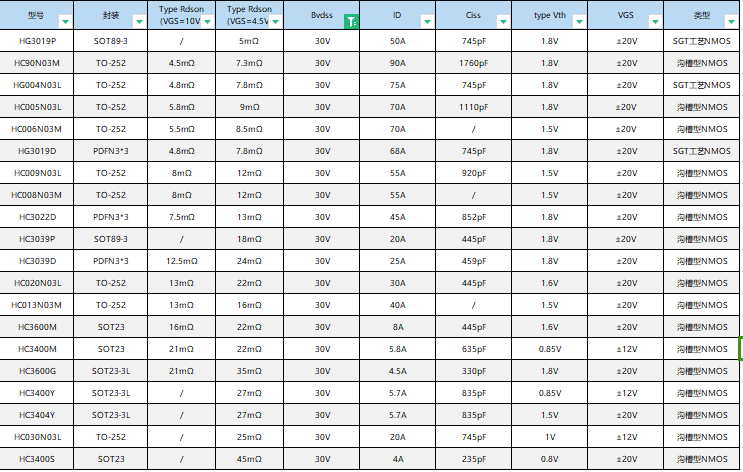The height and width of the screenshot is (472, 743).
Task: Open the VGS column filter dropdown
Action: (x=655, y=21)
